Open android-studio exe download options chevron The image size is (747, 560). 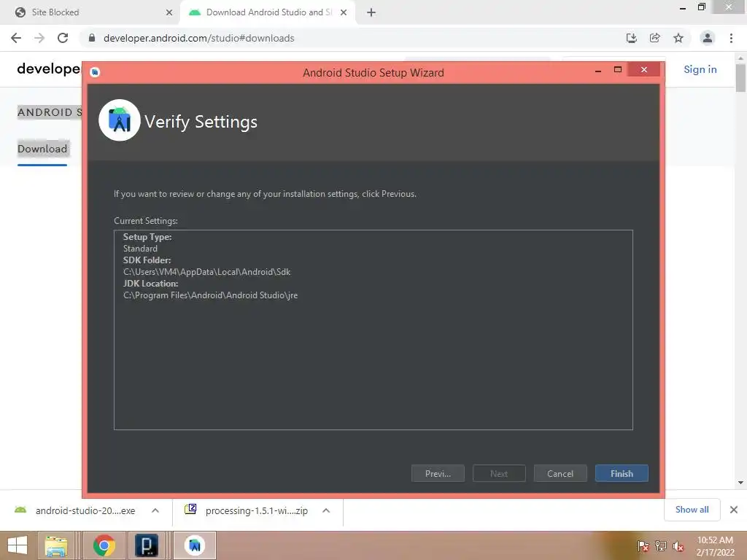tap(155, 510)
